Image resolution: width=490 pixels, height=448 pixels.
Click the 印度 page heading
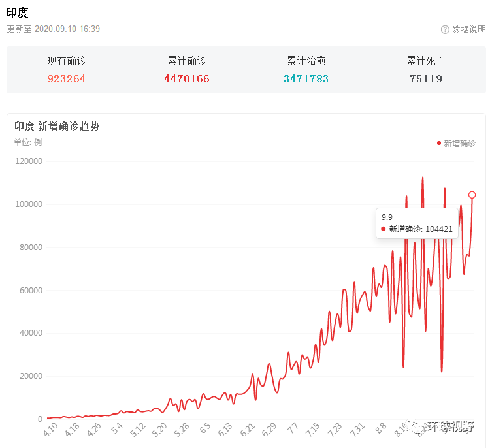(18, 12)
